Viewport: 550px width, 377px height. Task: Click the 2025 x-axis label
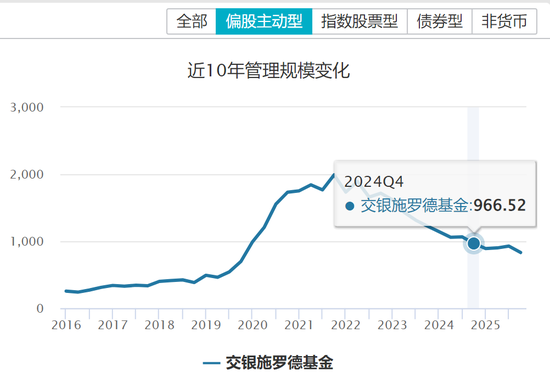click(x=485, y=325)
